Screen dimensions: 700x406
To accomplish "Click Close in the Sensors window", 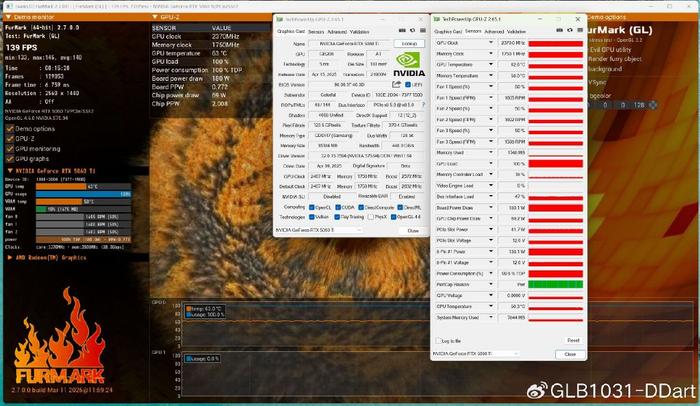I will coord(570,354).
